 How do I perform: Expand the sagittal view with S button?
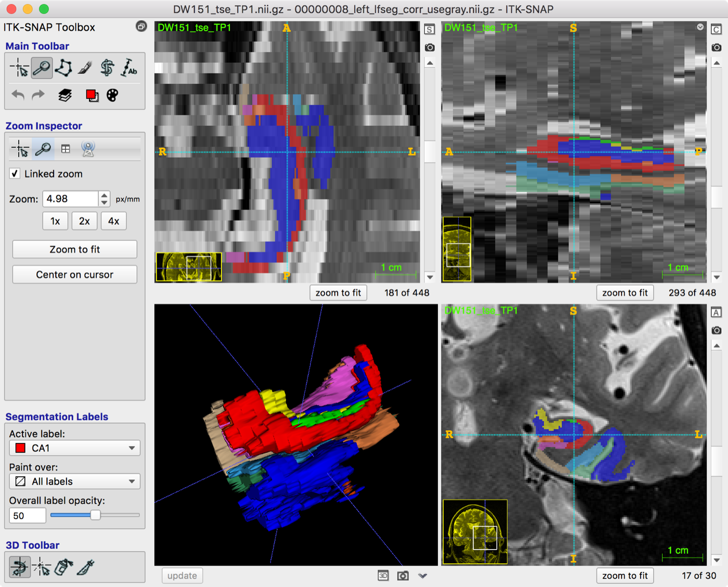click(430, 30)
